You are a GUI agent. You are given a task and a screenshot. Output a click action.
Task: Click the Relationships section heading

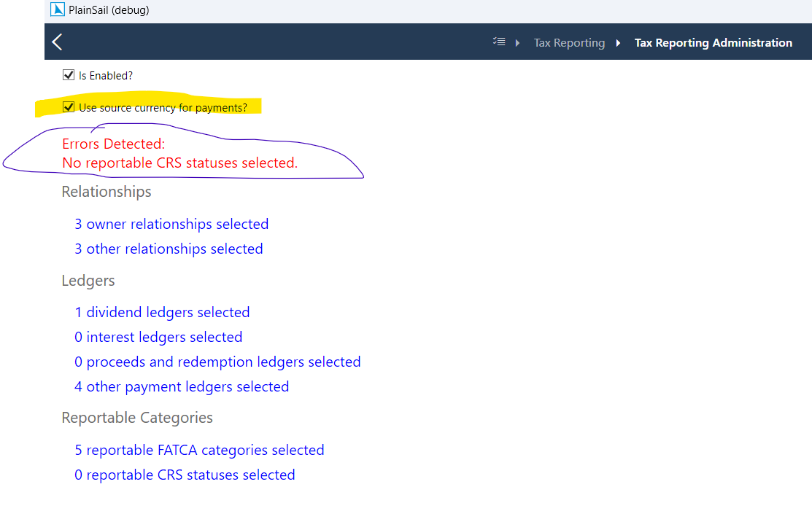click(107, 192)
